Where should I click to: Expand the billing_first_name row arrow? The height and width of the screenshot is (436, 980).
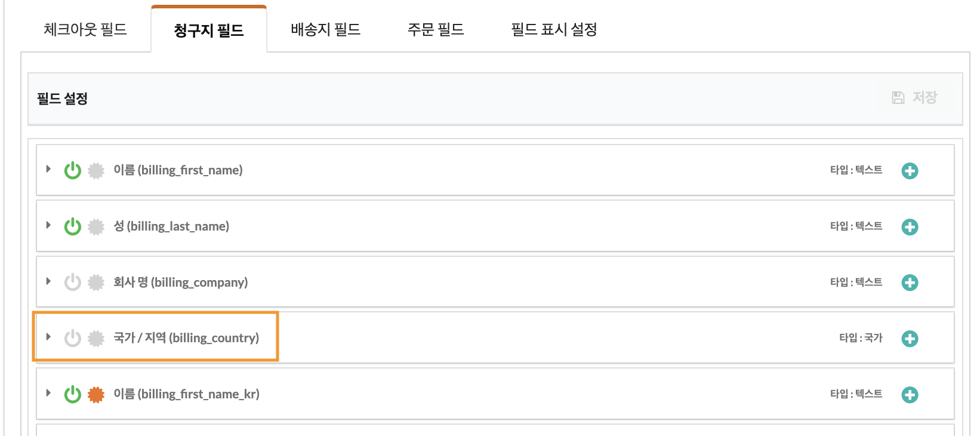[48, 169]
